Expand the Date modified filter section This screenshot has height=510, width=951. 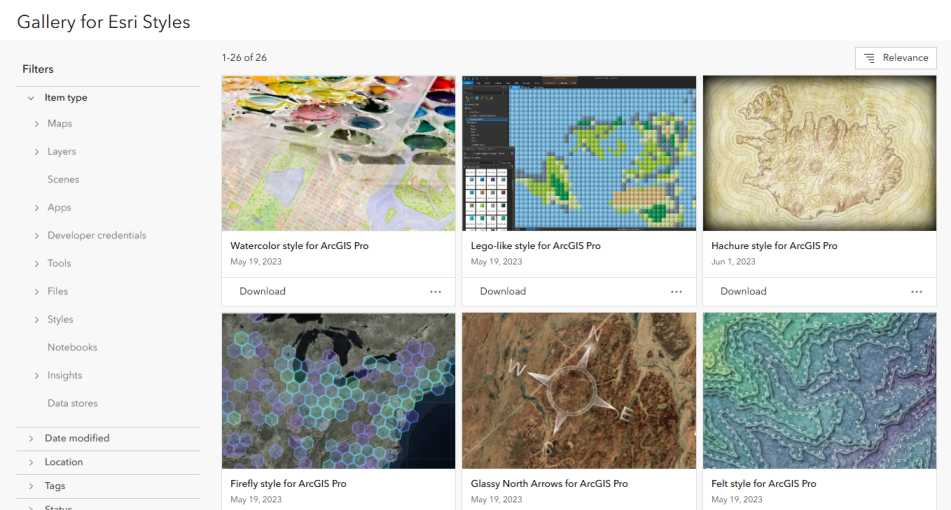pos(31,438)
